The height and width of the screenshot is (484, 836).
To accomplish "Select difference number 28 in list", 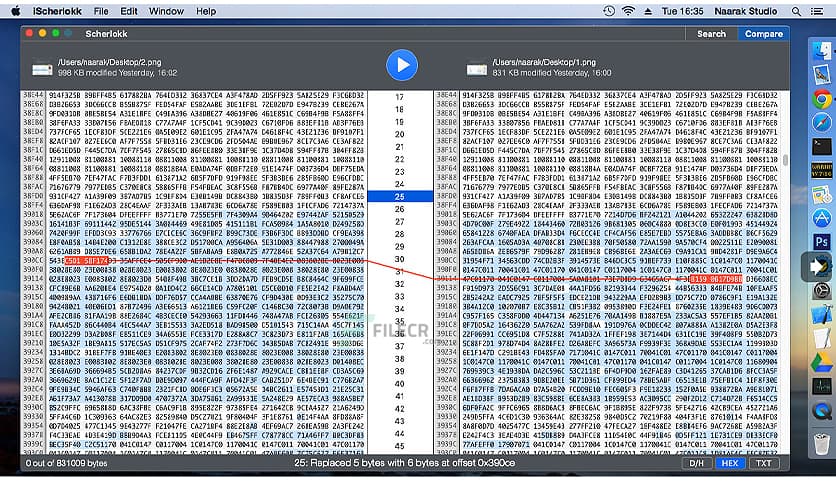I will point(399,234).
